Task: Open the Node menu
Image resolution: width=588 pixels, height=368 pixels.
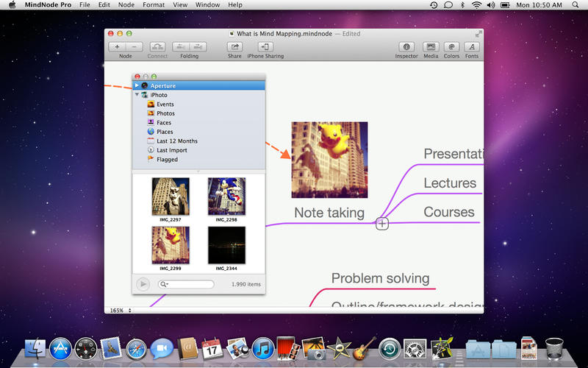Action: [x=126, y=5]
